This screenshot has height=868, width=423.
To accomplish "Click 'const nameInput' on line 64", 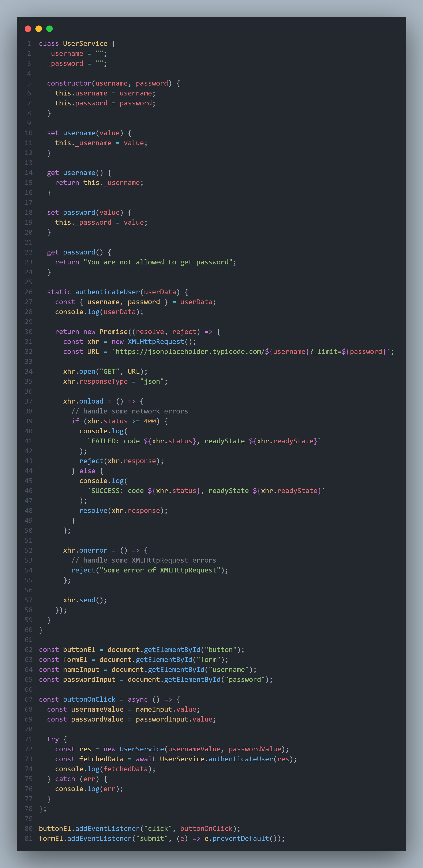I will 69,670.
